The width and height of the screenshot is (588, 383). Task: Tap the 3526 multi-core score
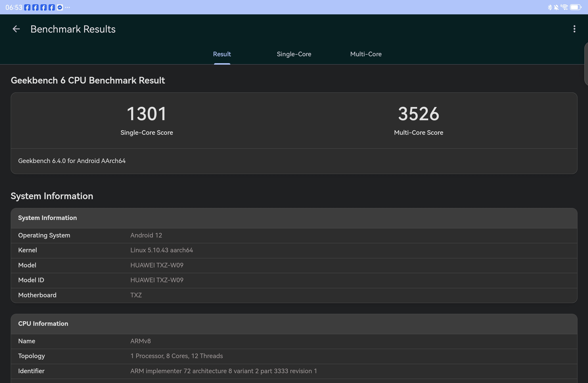[x=418, y=114]
